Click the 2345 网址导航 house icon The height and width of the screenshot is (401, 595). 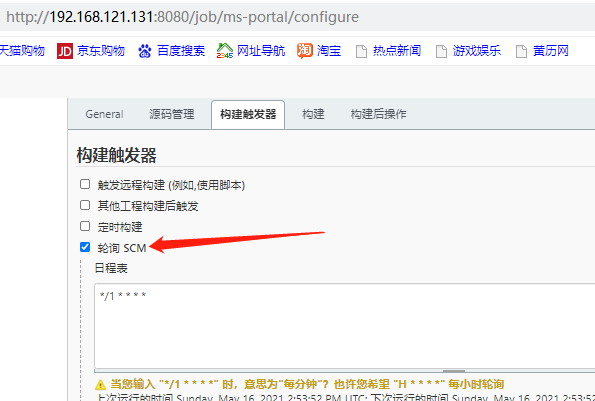click(x=225, y=50)
